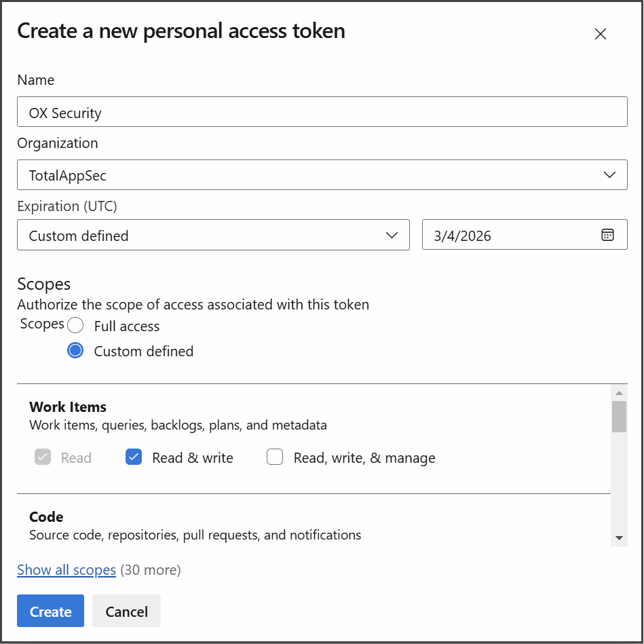Select the Custom defined scope radio button
Image resolution: width=644 pixels, height=644 pixels.
(75, 351)
